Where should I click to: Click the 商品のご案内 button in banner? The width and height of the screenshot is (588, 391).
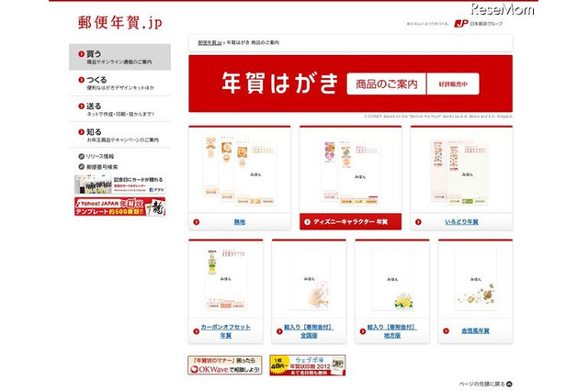pos(386,84)
